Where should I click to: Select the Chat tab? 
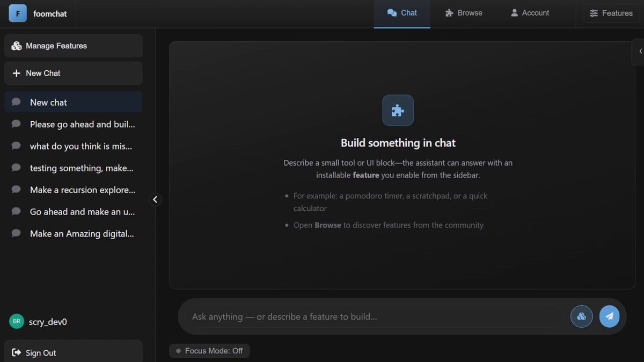402,13
